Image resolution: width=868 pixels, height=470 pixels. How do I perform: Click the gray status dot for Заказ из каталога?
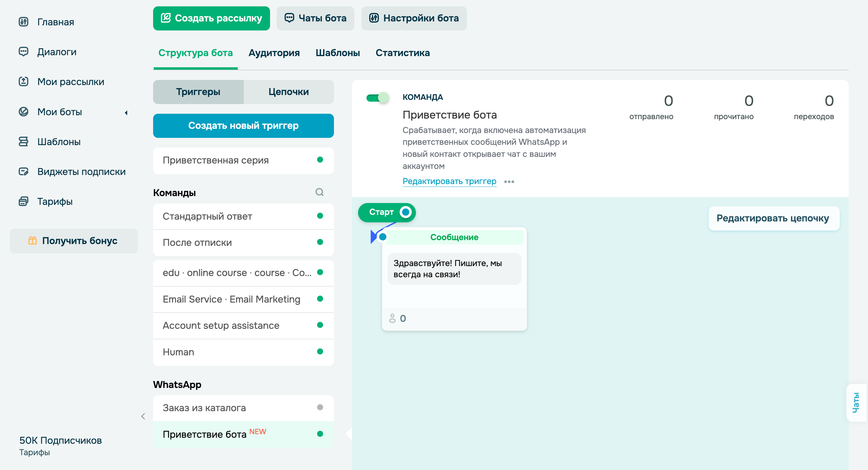click(x=320, y=407)
